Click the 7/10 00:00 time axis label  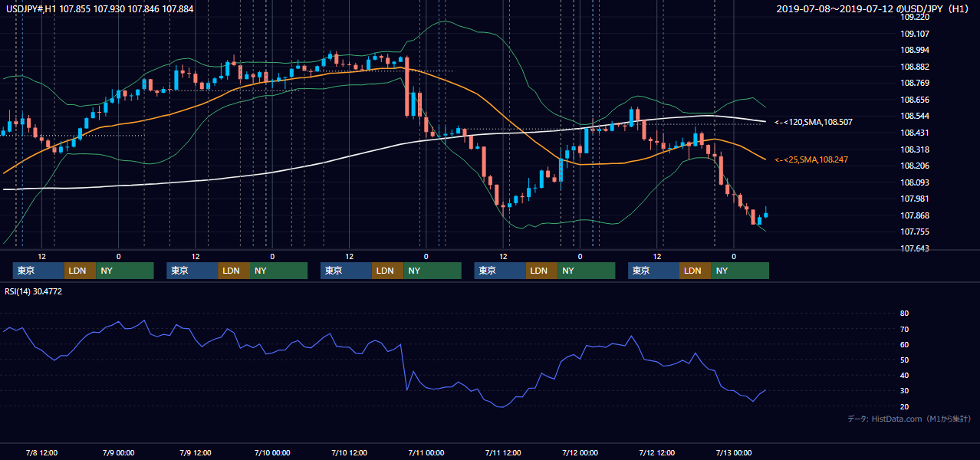272,452
